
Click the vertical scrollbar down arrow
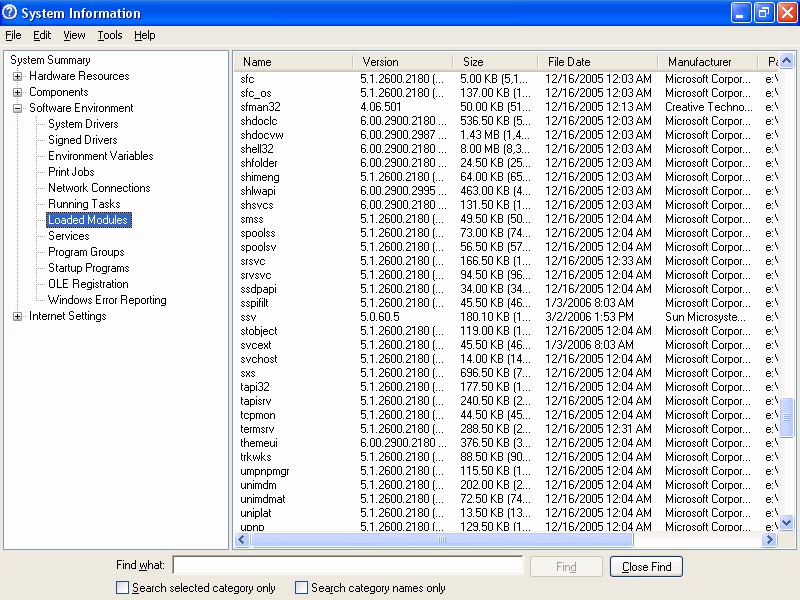click(786, 522)
